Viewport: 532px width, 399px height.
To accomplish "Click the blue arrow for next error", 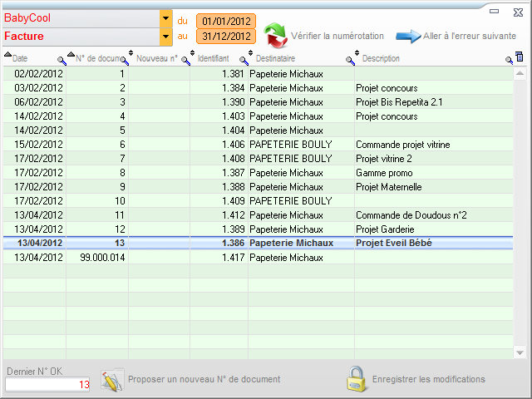I will click(x=407, y=36).
